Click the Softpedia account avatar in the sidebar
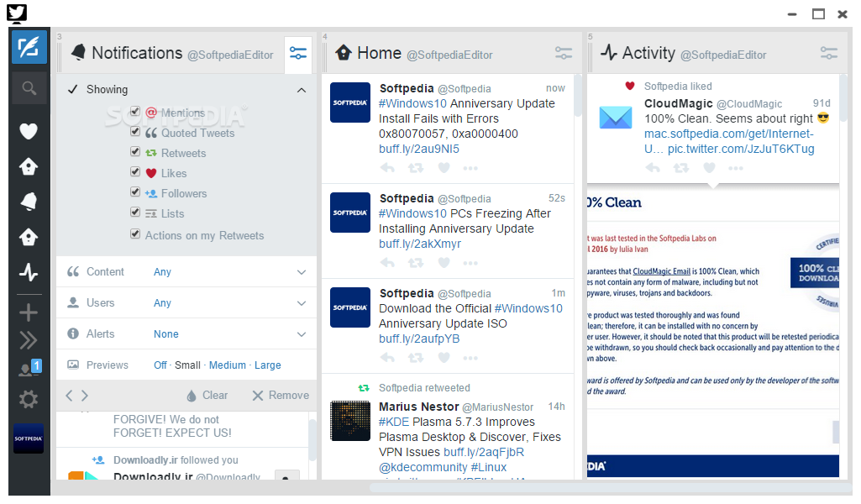The height and width of the screenshot is (504, 861). (x=29, y=438)
